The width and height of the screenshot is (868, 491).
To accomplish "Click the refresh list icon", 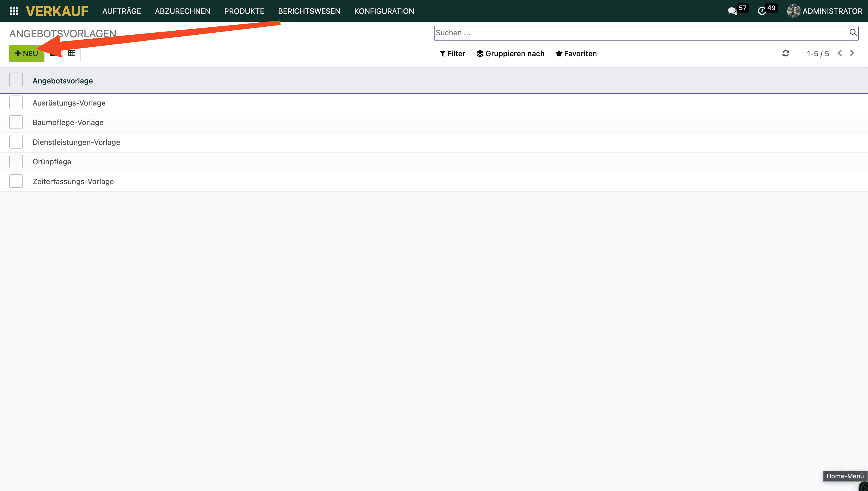I will click(x=786, y=54).
